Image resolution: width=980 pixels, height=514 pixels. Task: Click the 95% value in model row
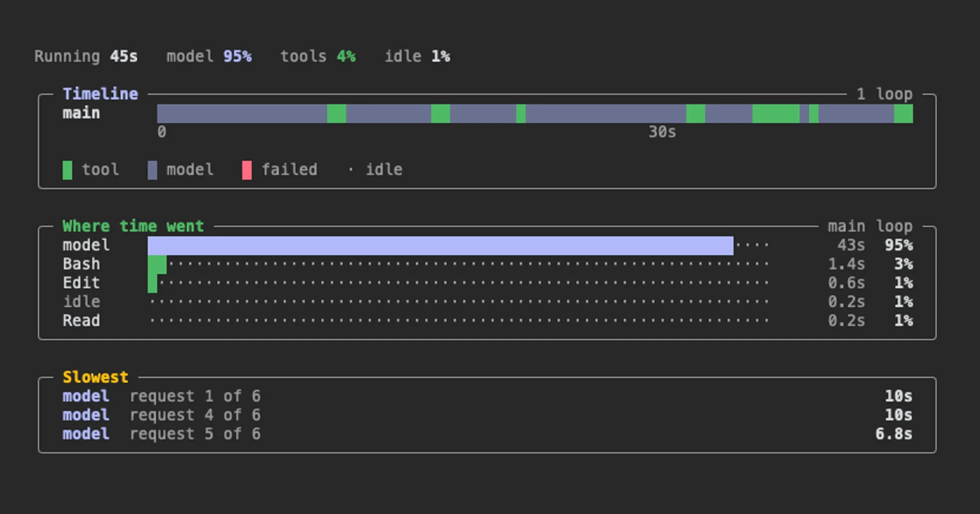[899, 245]
